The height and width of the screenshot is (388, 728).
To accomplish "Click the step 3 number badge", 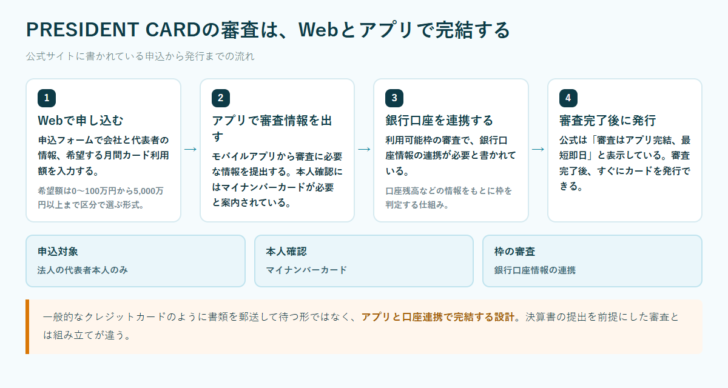I will pos(394,98).
